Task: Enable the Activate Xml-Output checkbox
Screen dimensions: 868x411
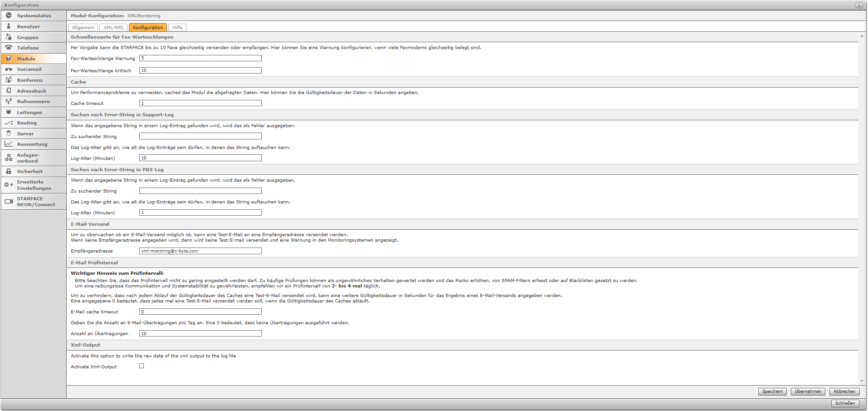Action: pyautogui.click(x=142, y=366)
